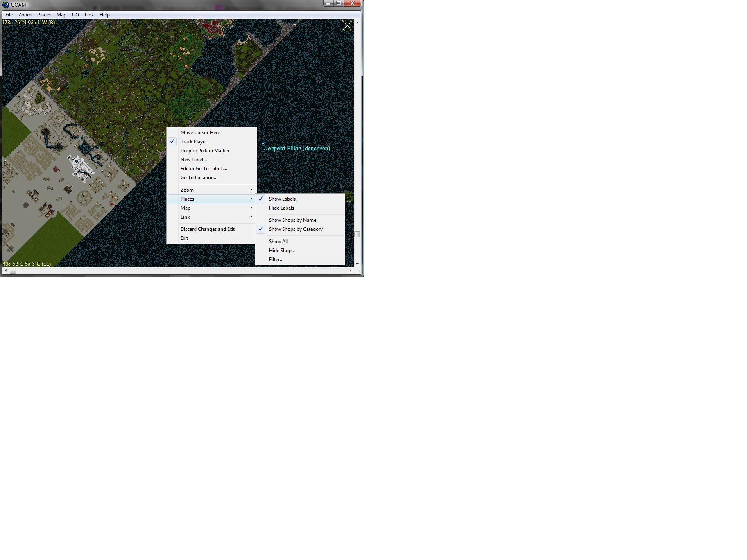Click the horizontal scrollbar thumb

click(x=13, y=271)
